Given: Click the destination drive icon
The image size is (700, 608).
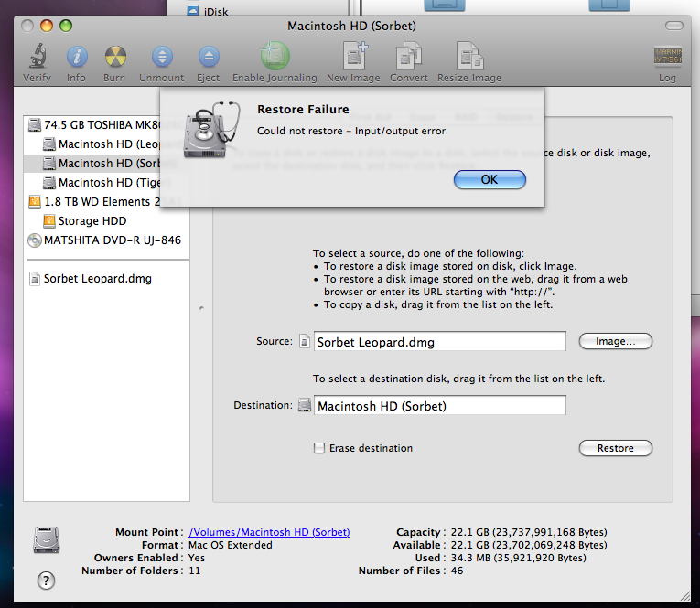Looking at the screenshot, I should (305, 405).
